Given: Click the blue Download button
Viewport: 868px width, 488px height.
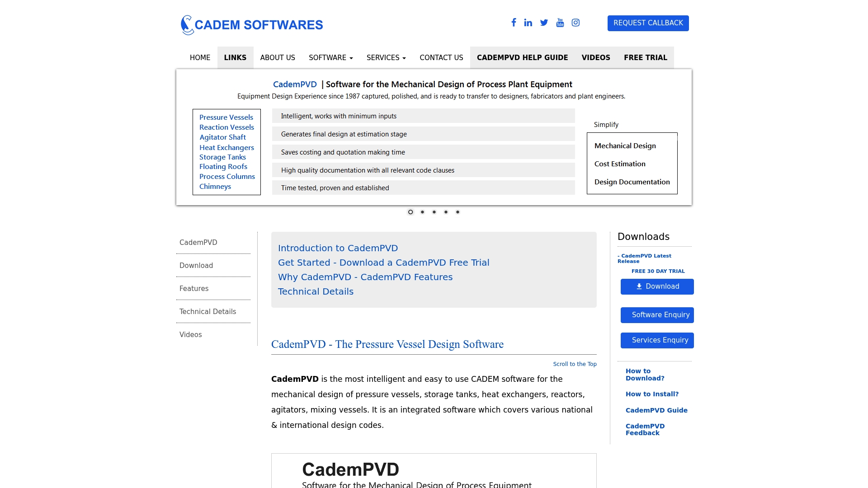Looking at the screenshot, I should click(657, 286).
